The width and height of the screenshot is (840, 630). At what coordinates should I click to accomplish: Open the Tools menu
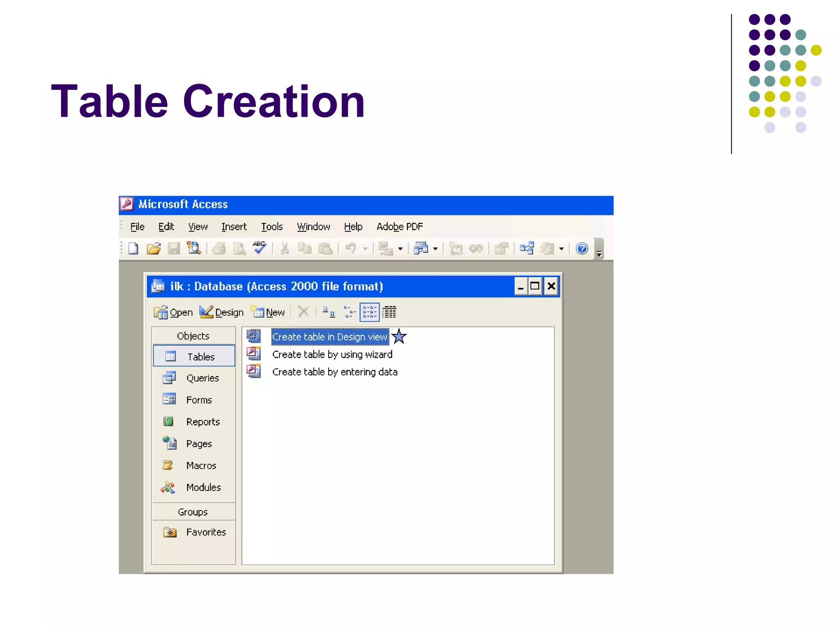tap(272, 227)
